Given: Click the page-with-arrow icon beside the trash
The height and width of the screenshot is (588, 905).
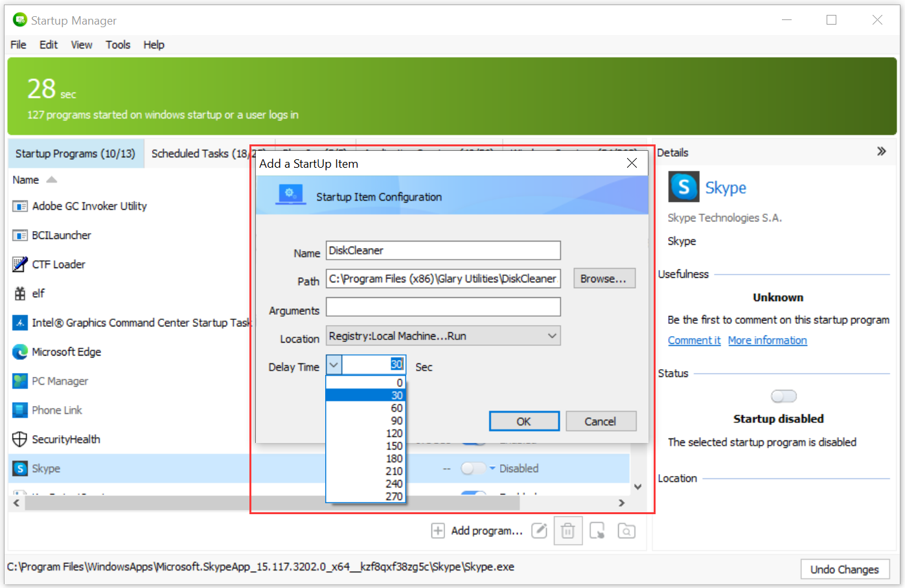Looking at the screenshot, I should 597,531.
